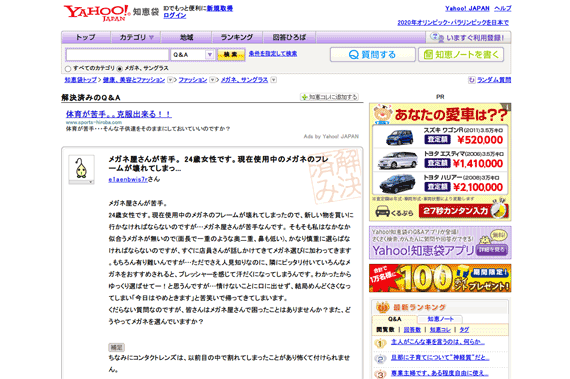Expand dropdown after メガネ、サングラス breadcrumb
The width and height of the screenshot is (570, 379).
[x=273, y=80]
